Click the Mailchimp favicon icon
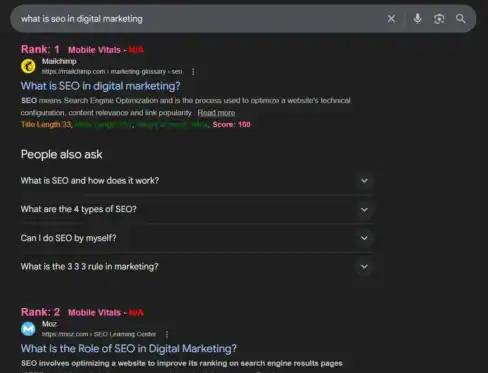Viewport: 488px width, 373px height. (28, 66)
